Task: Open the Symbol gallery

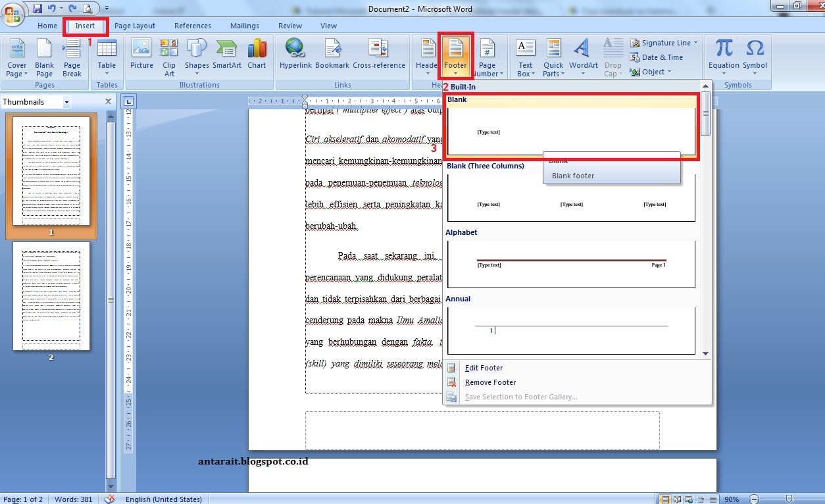Action: pos(755,57)
